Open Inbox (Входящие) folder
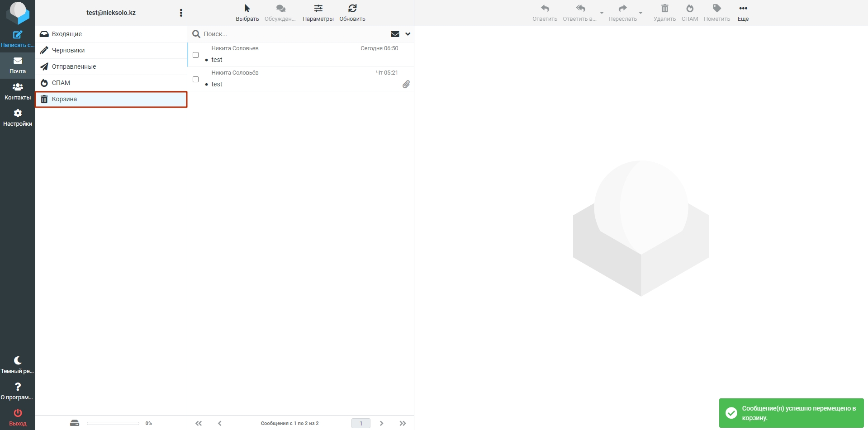868x430 pixels. [x=111, y=34]
